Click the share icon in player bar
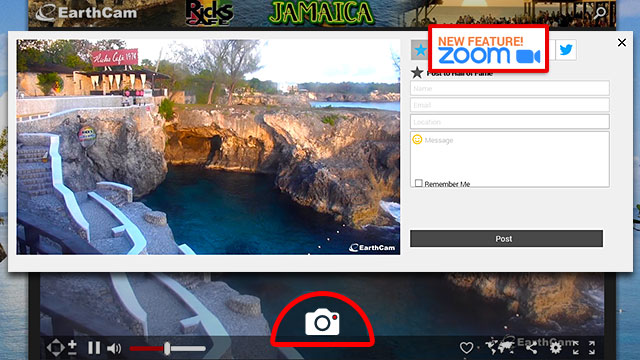This screenshot has width=640, height=360. click(531, 348)
